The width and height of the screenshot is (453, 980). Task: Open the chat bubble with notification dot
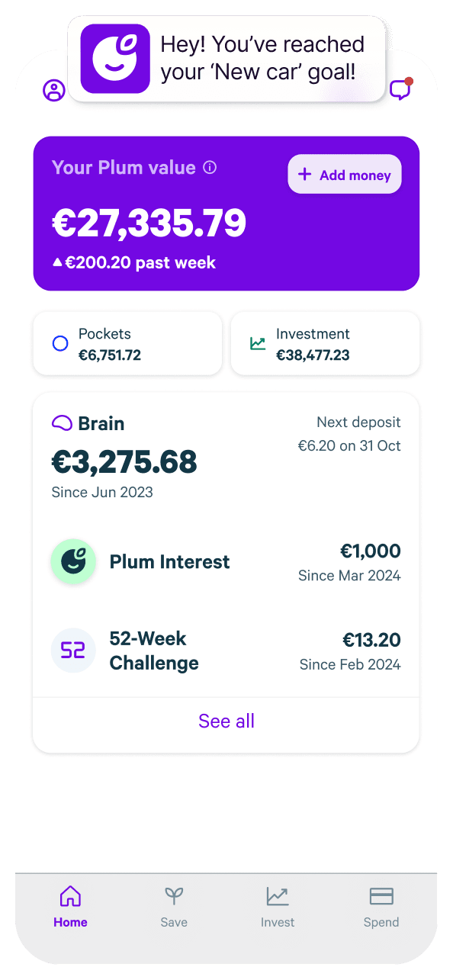point(400,90)
